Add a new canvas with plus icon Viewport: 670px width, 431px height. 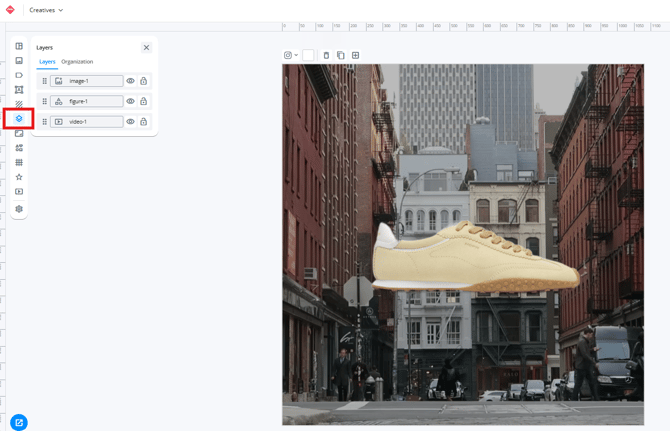[x=355, y=55]
